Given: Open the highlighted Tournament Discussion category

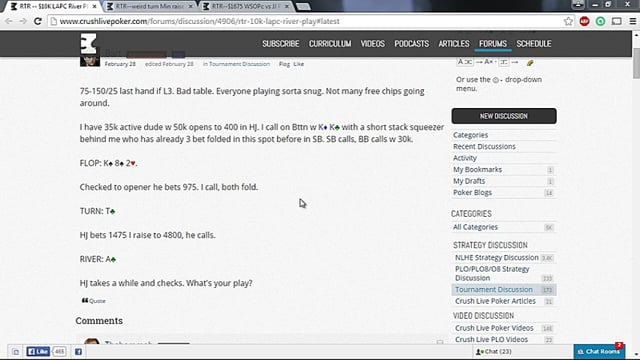Looking at the screenshot, I should 504,289.
